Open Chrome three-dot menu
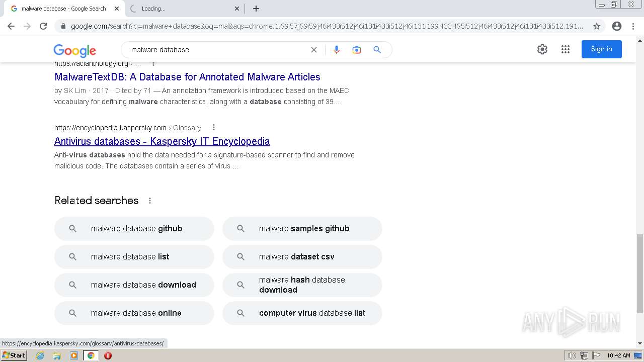This screenshot has height=362, width=644. [633, 26]
